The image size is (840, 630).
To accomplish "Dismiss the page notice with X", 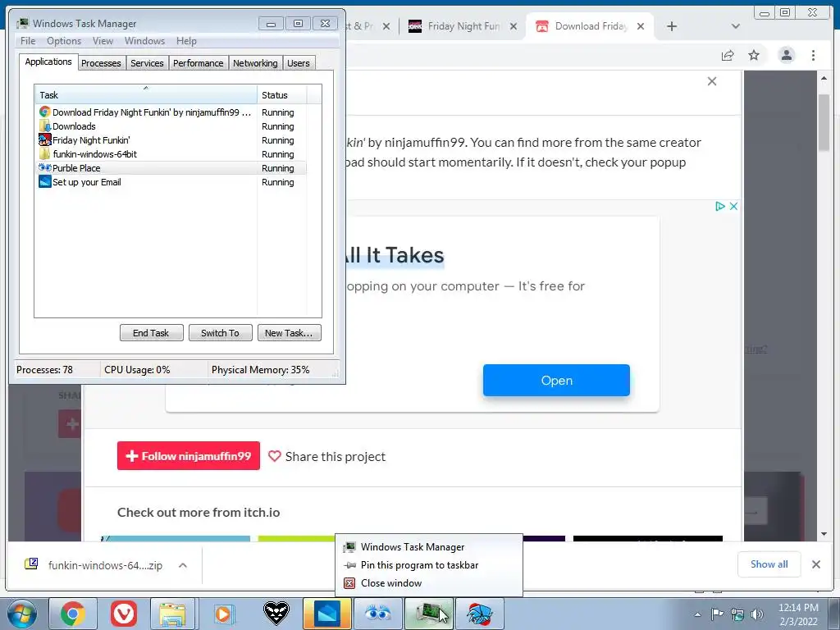I will 712,81.
